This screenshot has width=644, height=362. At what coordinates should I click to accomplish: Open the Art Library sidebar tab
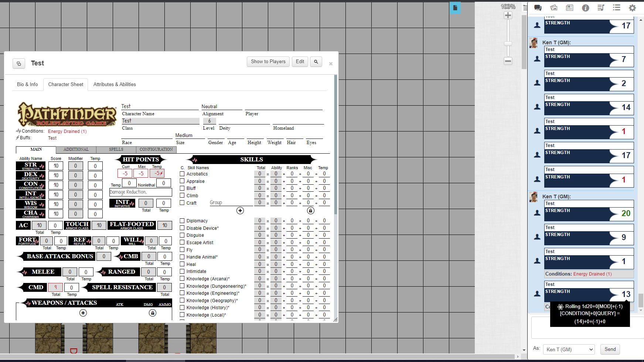[x=553, y=8]
